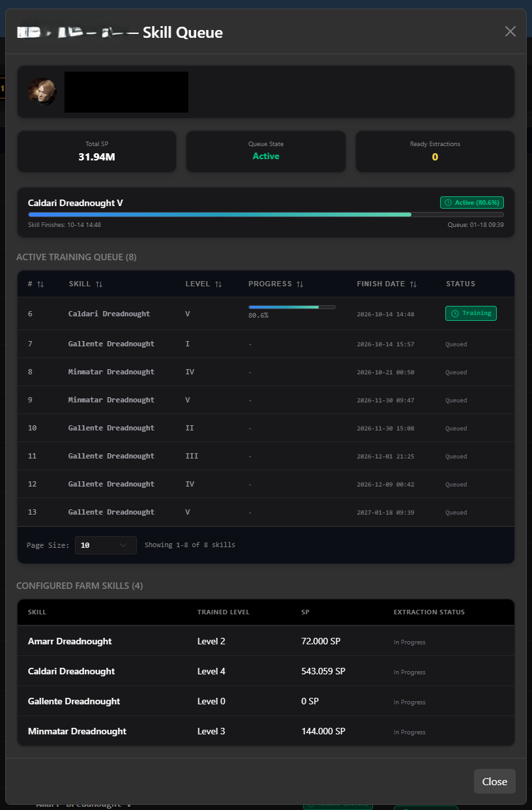Click the 80.6% progress bar in row 6

[x=292, y=307]
